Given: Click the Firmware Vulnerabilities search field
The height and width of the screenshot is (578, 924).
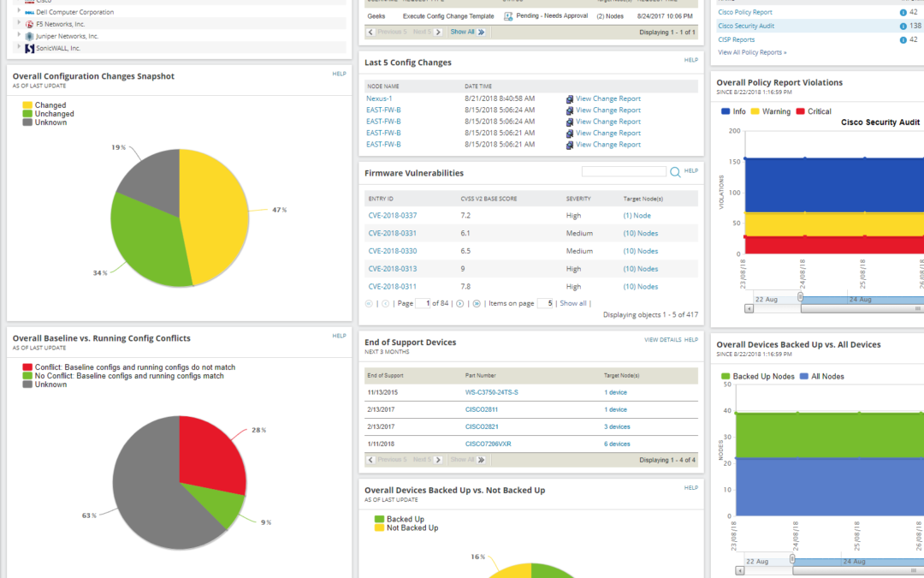Looking at the screenshot, I should click(x=624, y=171).
